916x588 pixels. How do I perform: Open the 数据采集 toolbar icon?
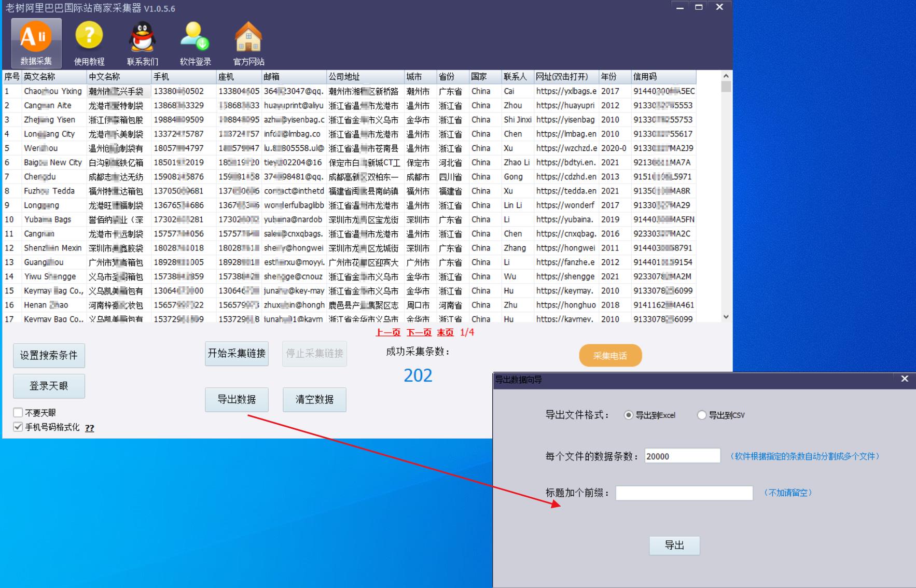[x=36, y=44]
